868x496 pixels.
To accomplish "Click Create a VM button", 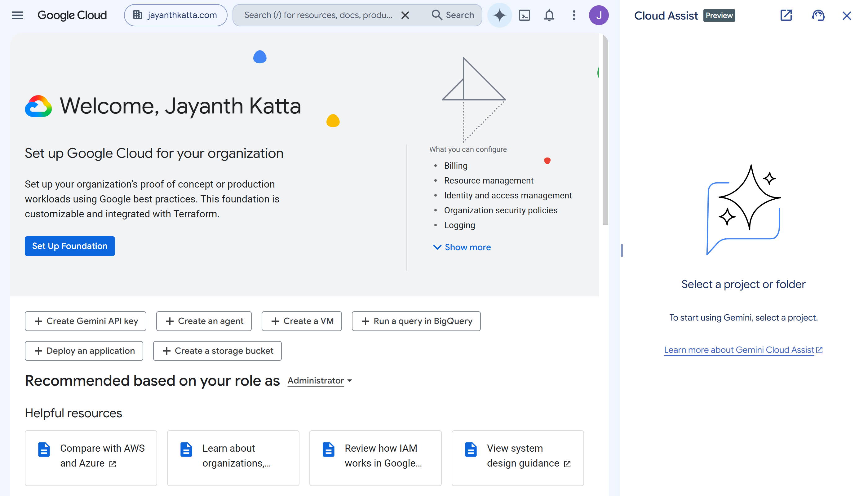I will pyautogui.click(x=302, y=321).
